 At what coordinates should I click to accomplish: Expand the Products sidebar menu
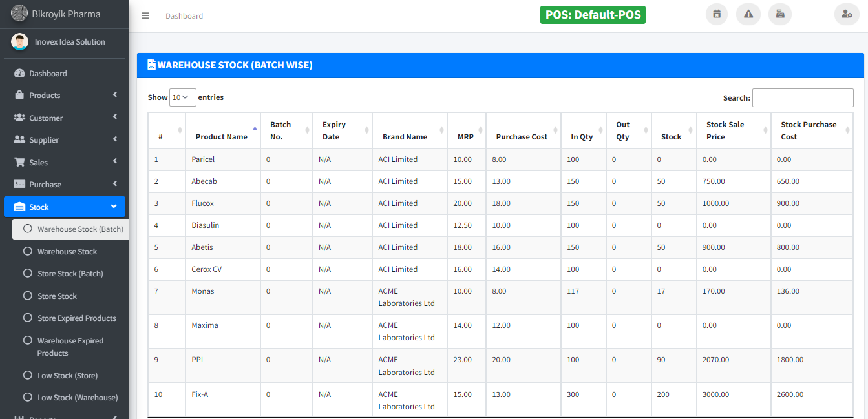pyautogui.click(x=65, y=96)
